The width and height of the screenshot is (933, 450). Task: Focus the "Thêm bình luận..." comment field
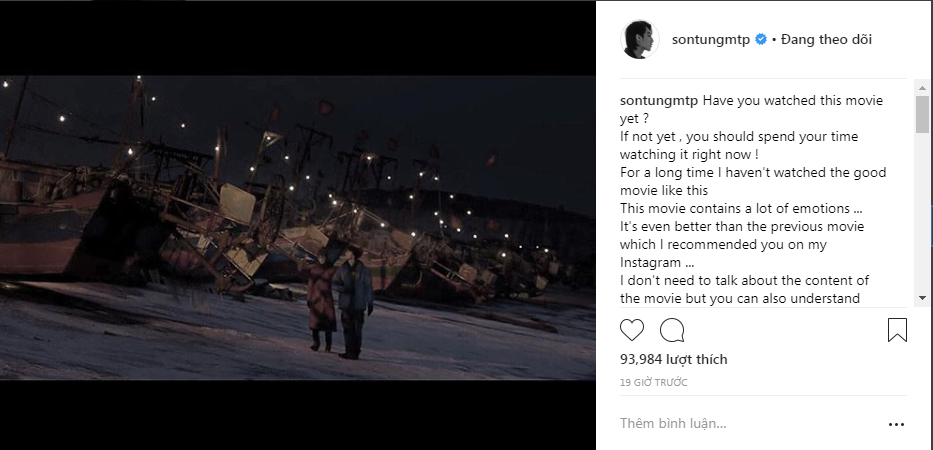click(x=740, y=423)
